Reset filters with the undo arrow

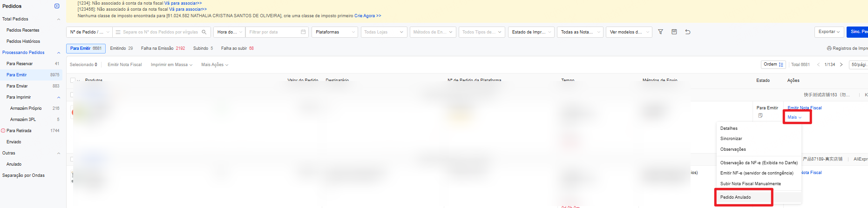coord(688,32)
